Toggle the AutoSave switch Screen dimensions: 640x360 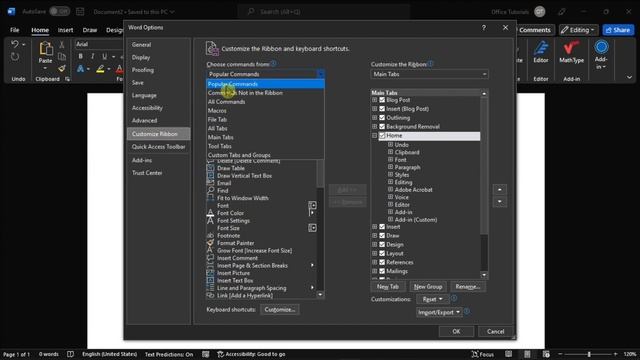59,11
